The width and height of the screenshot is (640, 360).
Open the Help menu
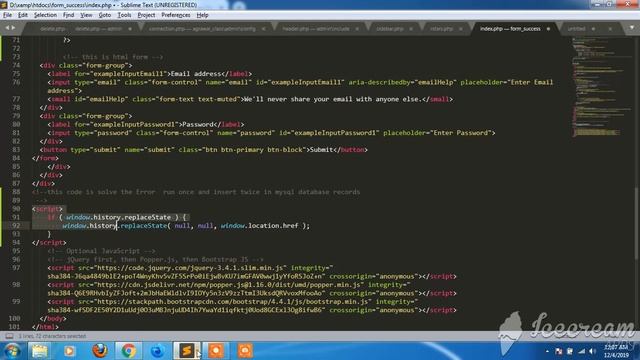pos(202,15)
